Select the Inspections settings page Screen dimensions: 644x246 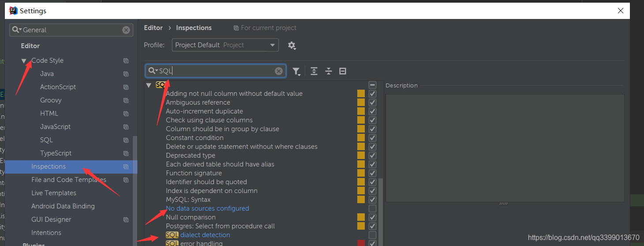[71, 167]
